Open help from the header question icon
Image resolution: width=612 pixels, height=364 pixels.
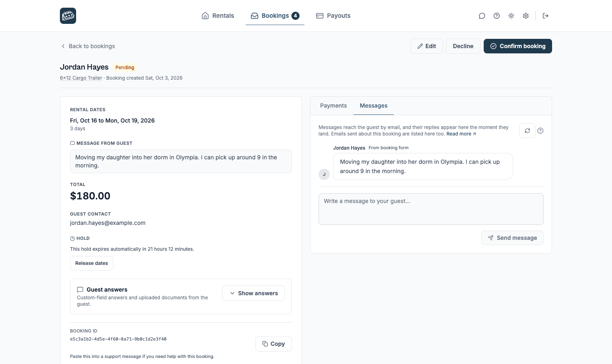(x=497, y=16)
